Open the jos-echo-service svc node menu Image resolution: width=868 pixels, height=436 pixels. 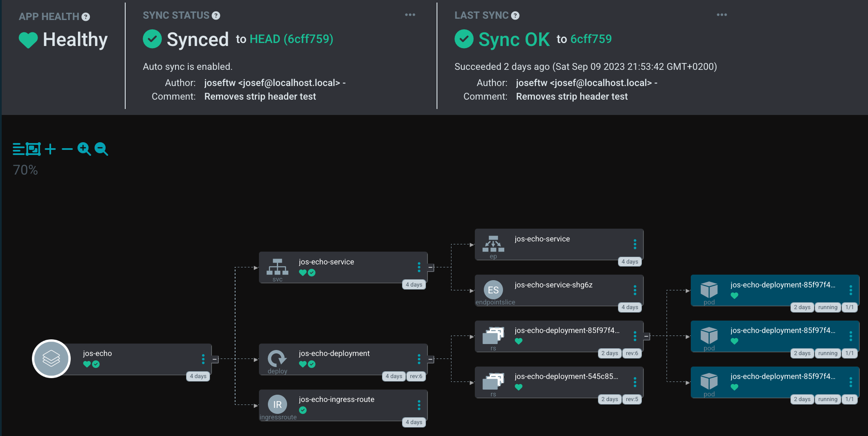(419, 267)
